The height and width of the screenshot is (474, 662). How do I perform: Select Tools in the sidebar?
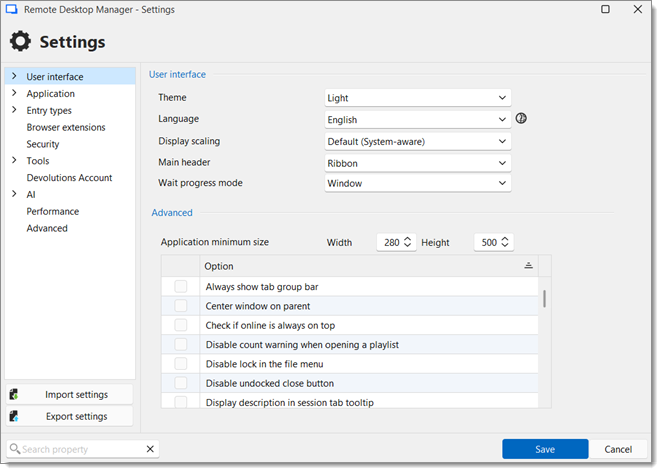tap(38, 161)
